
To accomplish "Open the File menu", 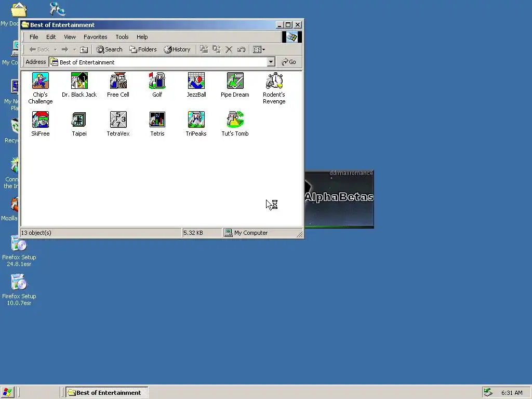I will click(x=34, y=37).
